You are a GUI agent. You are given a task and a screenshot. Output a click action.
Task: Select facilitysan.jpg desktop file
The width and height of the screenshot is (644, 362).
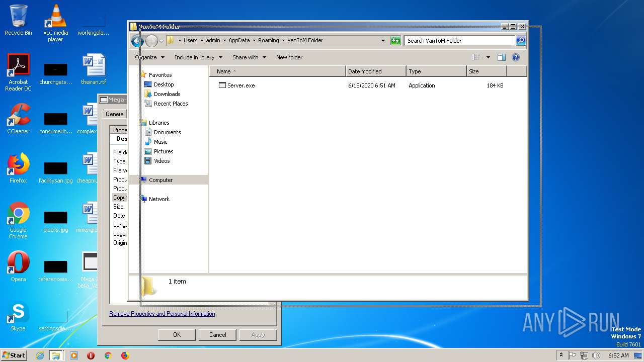pos(55,172)
